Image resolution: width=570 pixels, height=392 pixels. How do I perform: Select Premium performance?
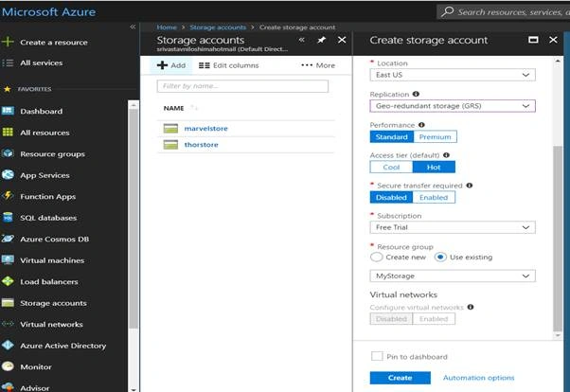[x=436, y=136]
